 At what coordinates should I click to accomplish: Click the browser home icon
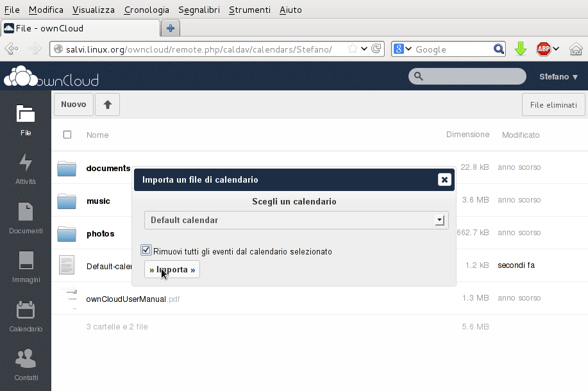click(x=576, y=49)
